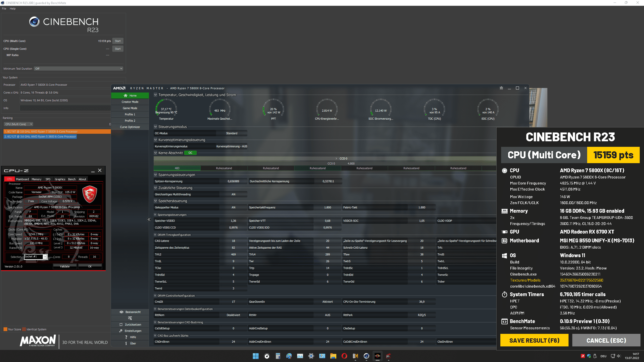This screenshot has width=644, height=362.
Task: Click SAVE RESULT (F6) in BenchMate
Action: (534, 340)
